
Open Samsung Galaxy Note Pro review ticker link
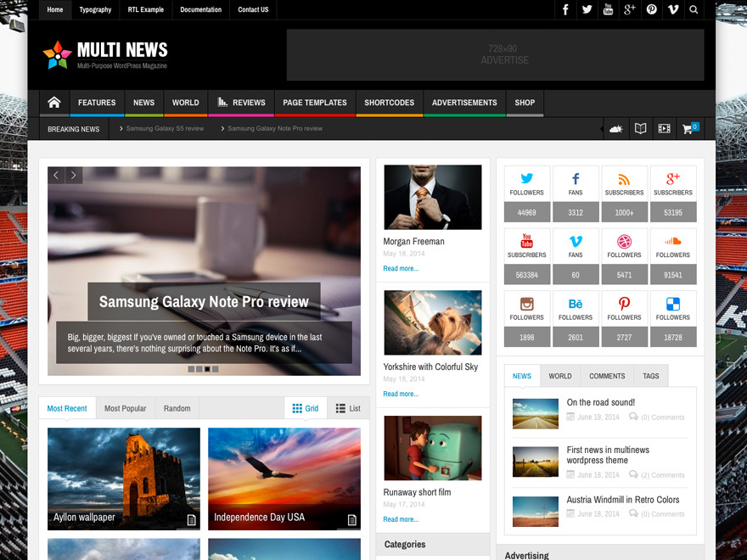click(x=275, y=129)
